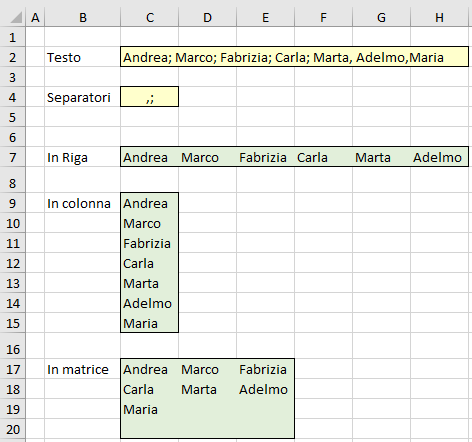
Task: Select column A header
Action: (35, 17)
